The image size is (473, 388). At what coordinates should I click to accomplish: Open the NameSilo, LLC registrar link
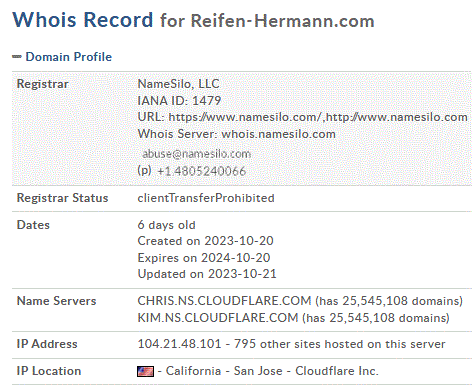click(179, 84)
